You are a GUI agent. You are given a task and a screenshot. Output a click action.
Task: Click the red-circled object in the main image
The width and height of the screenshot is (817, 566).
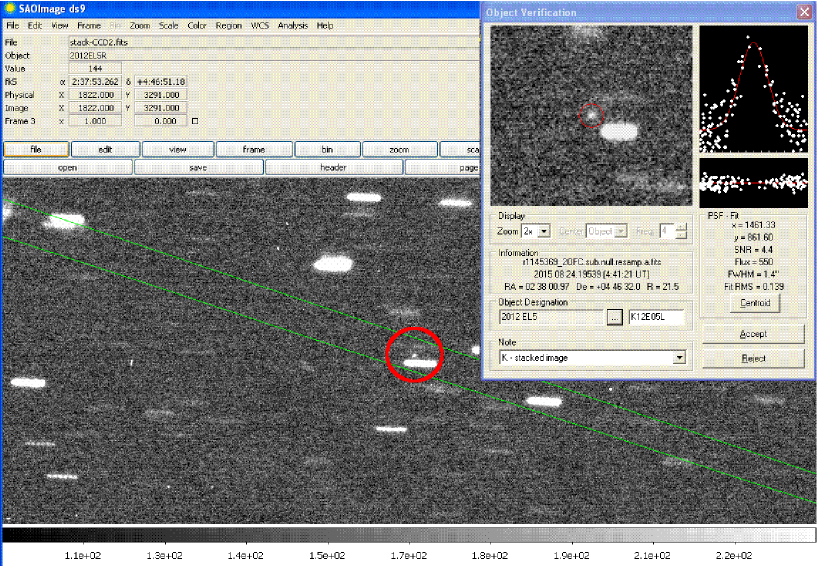point(414,354)
